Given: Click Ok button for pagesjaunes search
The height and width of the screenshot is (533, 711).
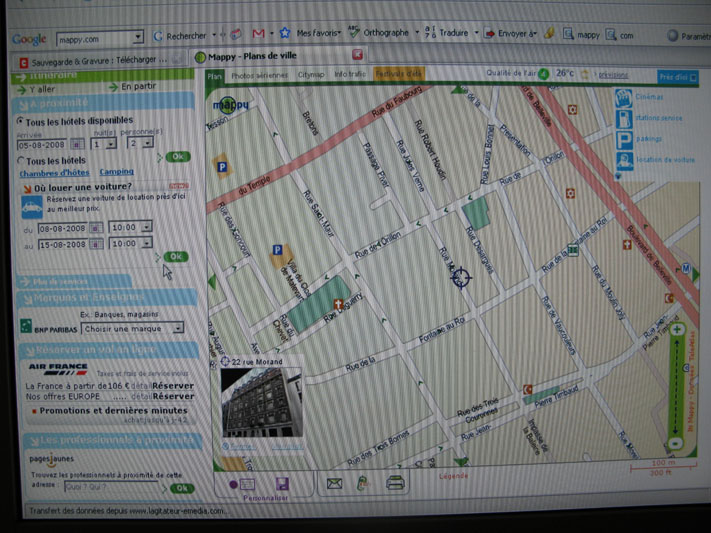Looking at the screenshot, I should pos(181,488).
